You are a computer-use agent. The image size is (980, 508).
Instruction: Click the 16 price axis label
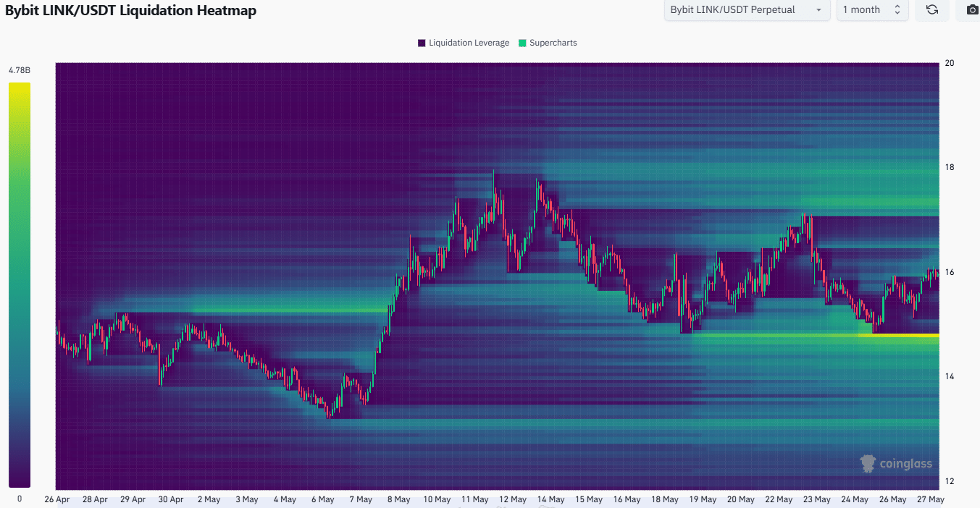click(949, 272)
